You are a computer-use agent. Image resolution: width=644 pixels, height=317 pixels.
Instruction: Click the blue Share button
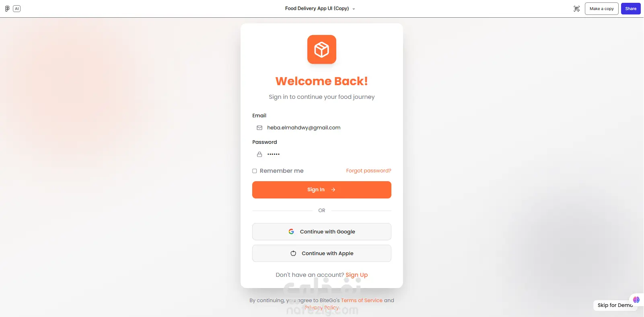point(631,8)
